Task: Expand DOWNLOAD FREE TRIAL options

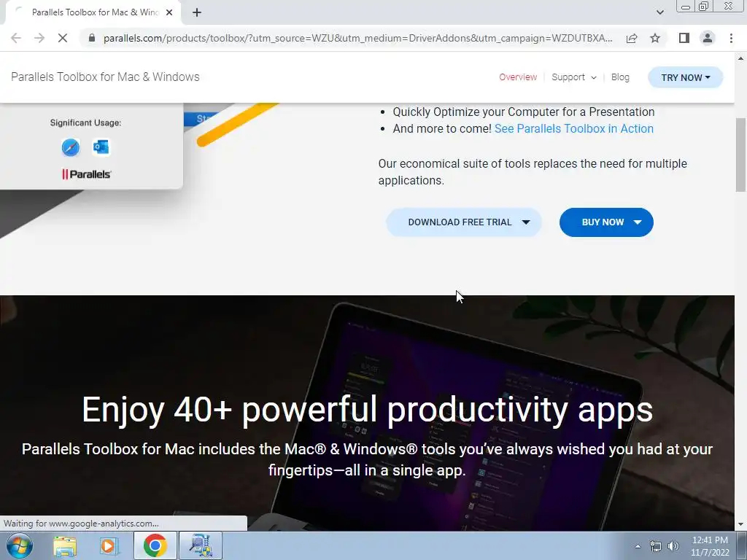Action: [464, 222]
